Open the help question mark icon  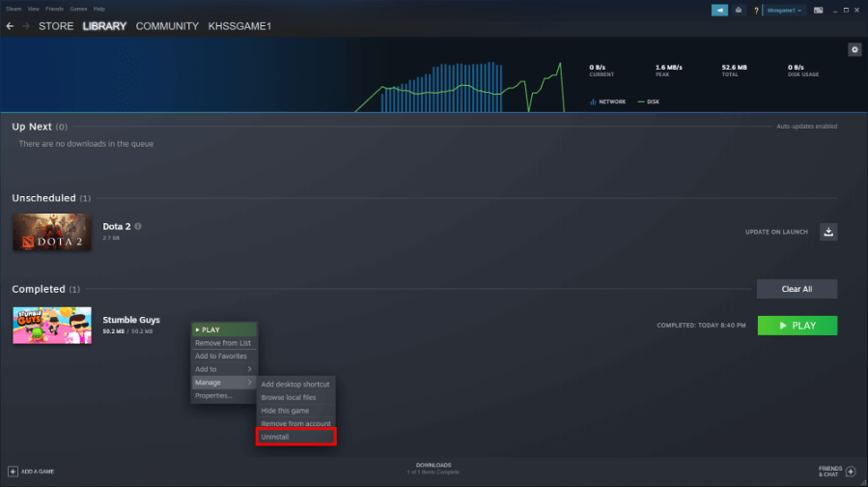pyautogui.click(x=756, y=11)
